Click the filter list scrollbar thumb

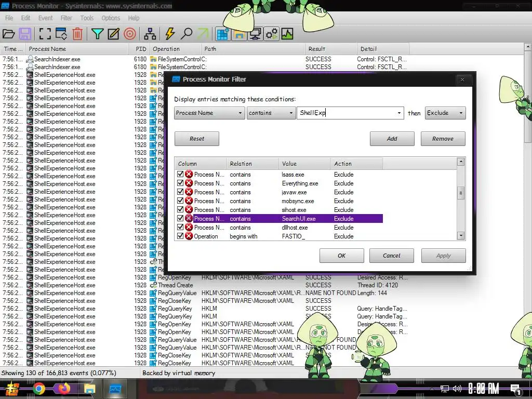tap(461, 193)
